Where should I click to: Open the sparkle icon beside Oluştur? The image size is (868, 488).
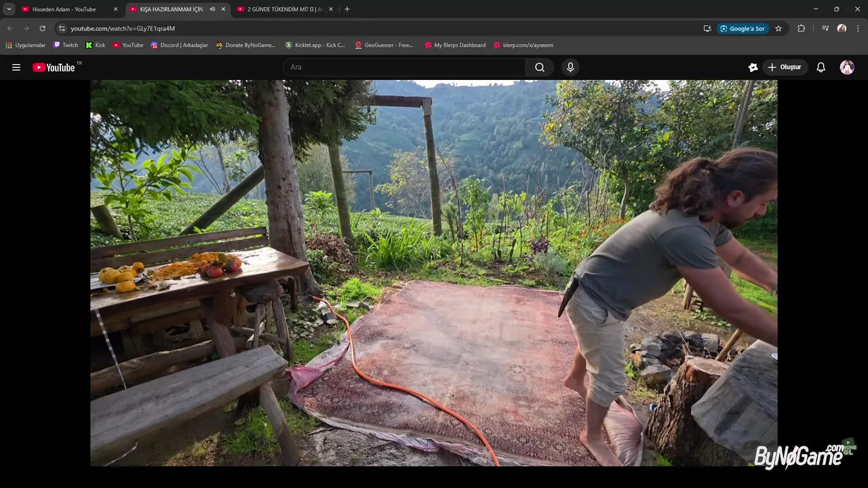point(753,67)
